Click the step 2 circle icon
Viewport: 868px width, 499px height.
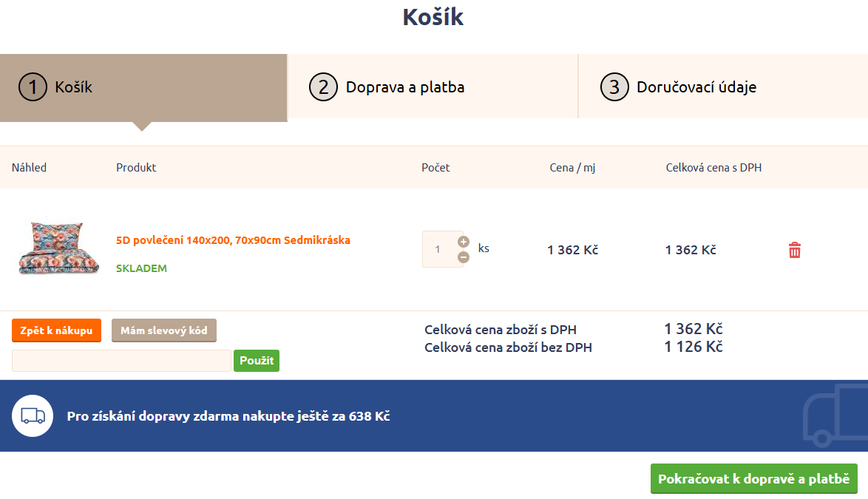click(323, 86)
